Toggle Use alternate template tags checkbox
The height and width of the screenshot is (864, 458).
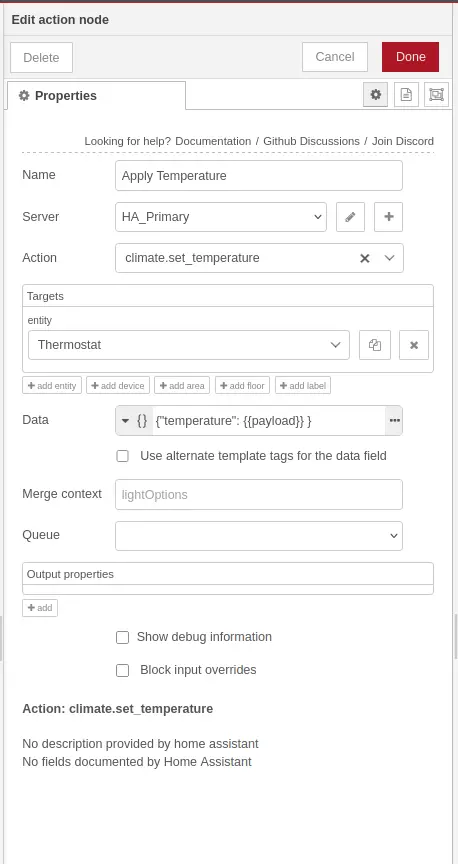pos(122,456)
